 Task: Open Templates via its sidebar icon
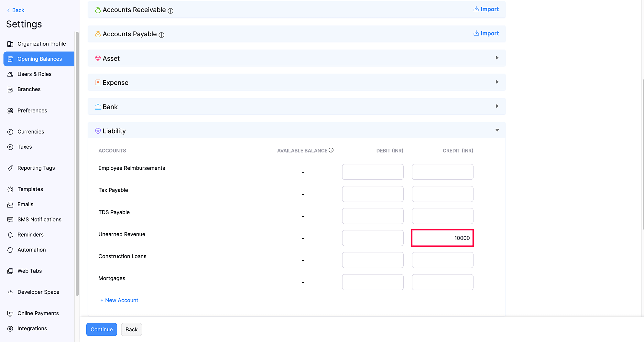[x=10, y=189]
